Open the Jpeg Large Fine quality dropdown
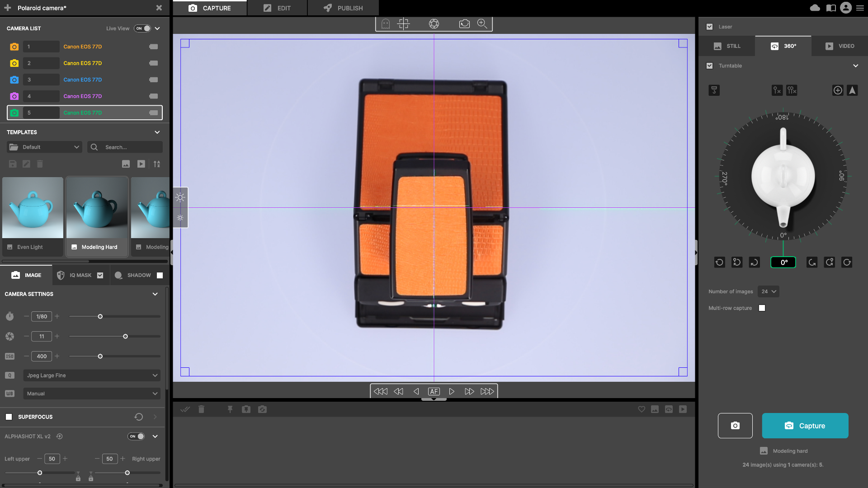The height and width of the screenshot is (488, 868). [92, 375]
